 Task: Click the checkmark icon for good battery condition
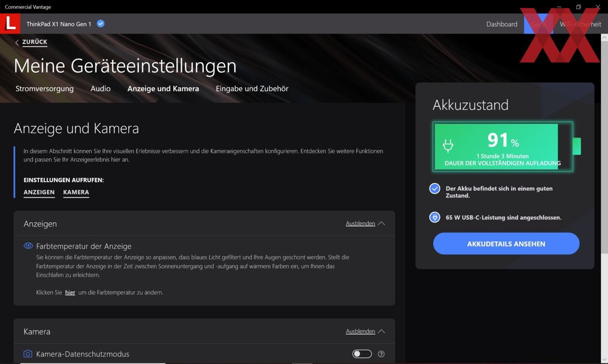click(435, 189)
